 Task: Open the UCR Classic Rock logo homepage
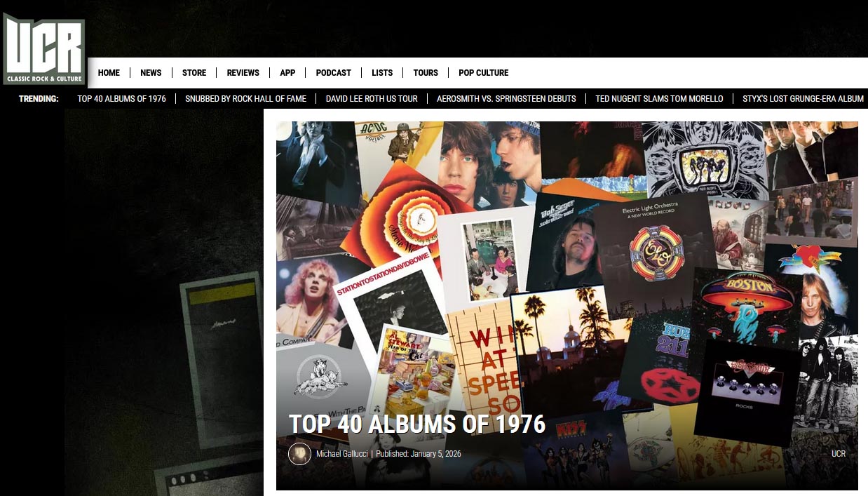43,50
